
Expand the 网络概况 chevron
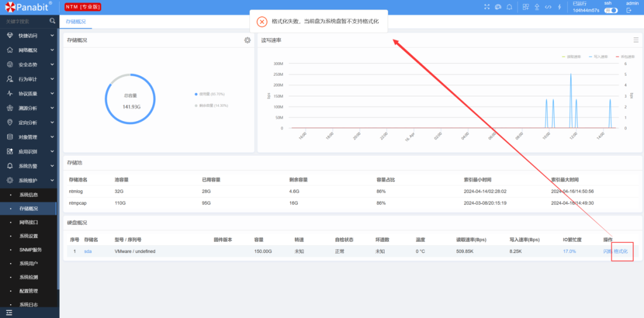point(52,50)
